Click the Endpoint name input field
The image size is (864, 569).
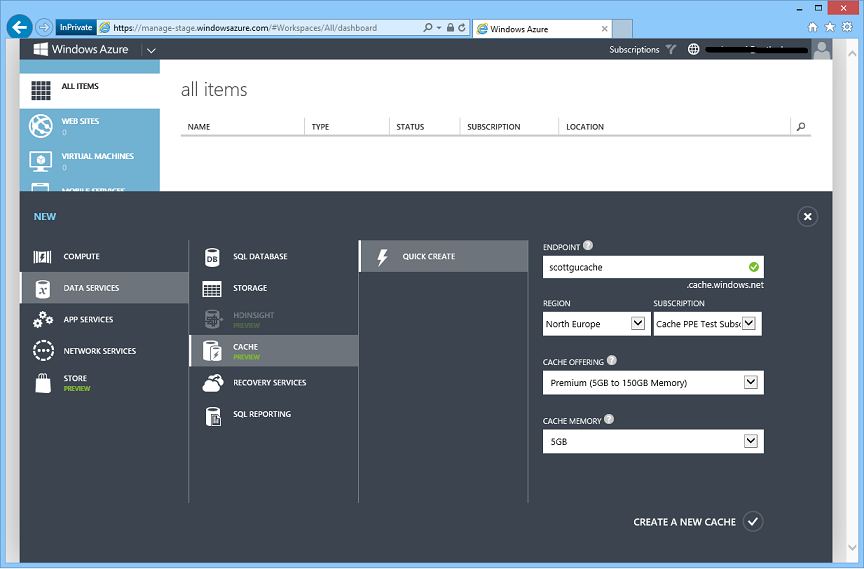[653, 267]
